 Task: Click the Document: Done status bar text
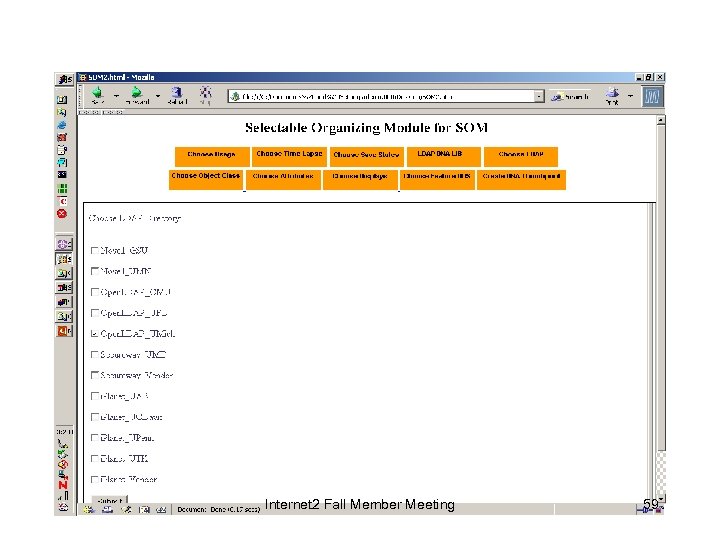click(218, 509)
